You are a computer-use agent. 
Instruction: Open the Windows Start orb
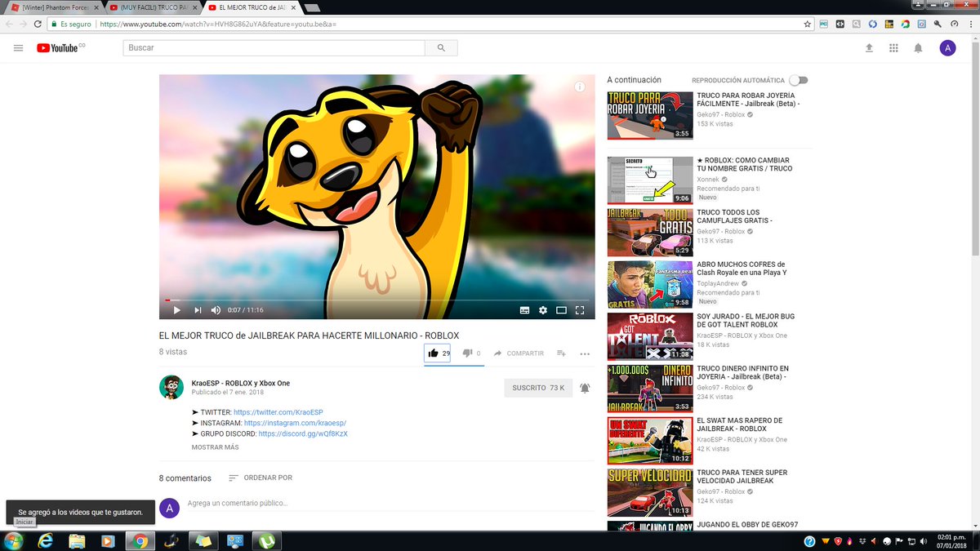point(13,540)
